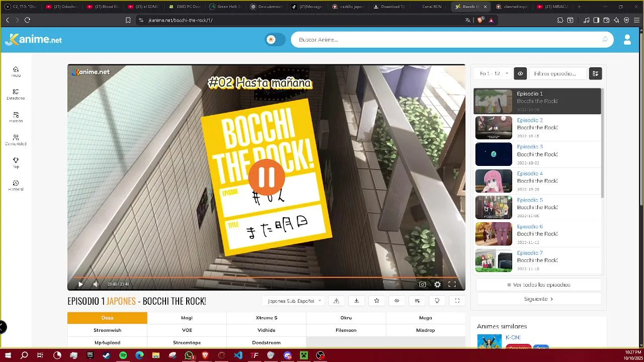Select the Xtreme S server tab
This screenshot has height=362, width=644.
[x=266, y=318]
